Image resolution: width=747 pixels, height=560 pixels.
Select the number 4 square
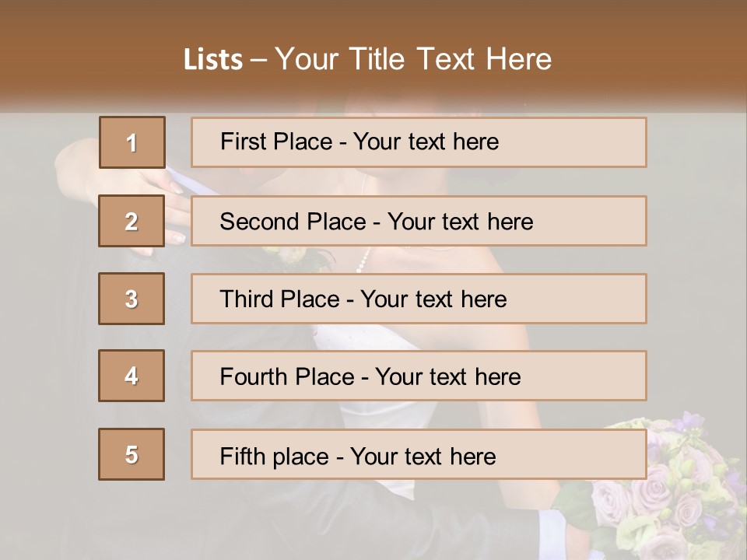click(132, 376)
